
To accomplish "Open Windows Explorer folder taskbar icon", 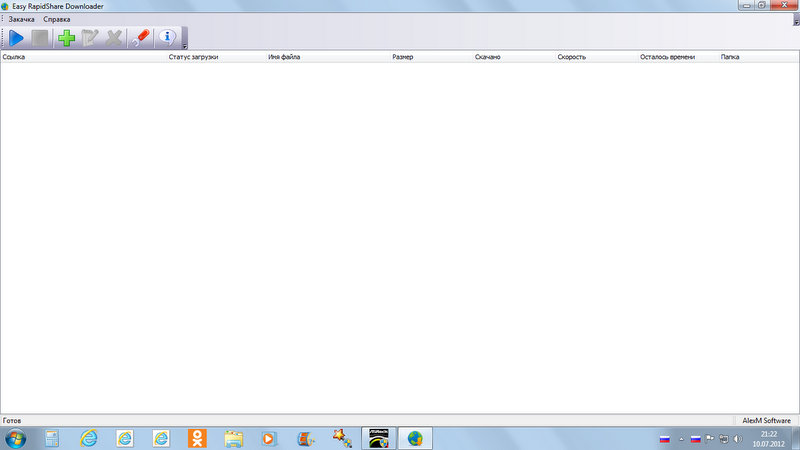I will click(x=233, y=439).
